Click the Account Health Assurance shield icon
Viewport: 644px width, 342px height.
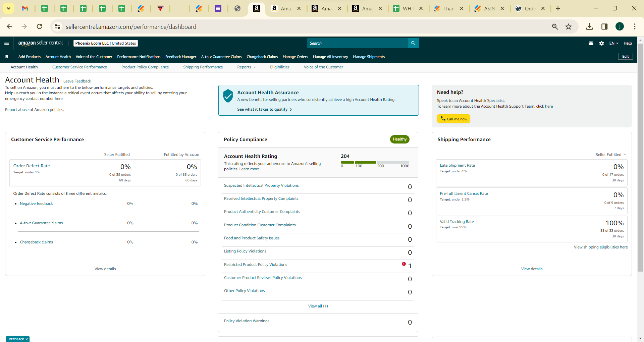(228, 96)
